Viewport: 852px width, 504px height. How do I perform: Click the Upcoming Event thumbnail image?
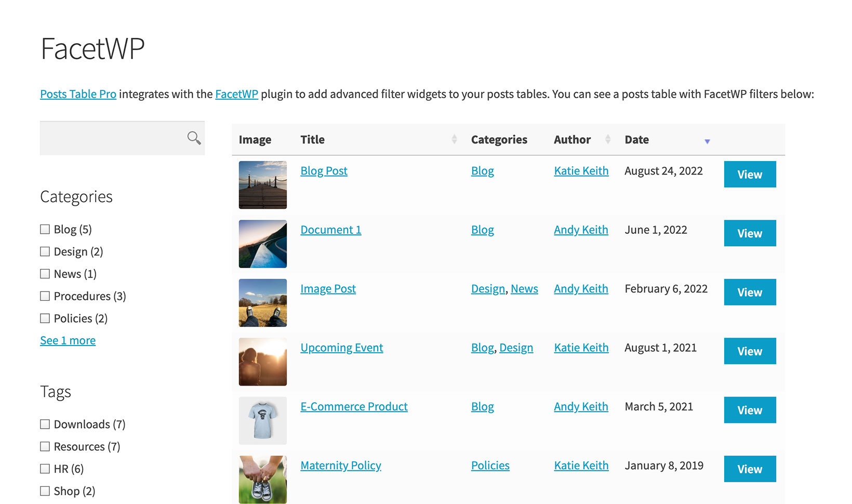pyautogui.click(x=262, y=362)
